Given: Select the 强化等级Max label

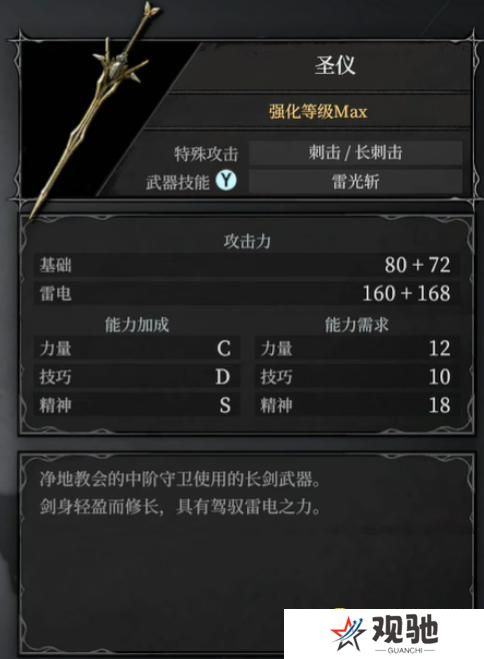Looking at the screenshot, I should (x=318, y=112).
